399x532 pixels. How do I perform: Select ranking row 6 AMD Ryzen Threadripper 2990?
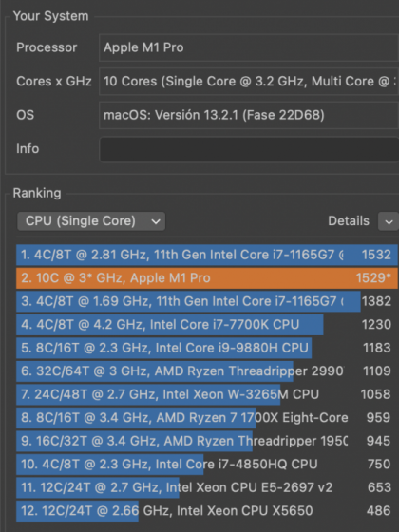[207, 371]
